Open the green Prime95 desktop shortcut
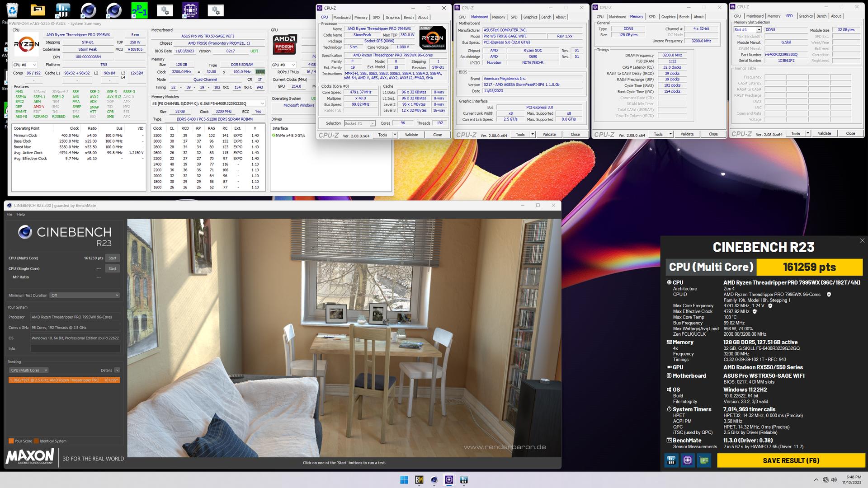868x488 pixels. pyautogui.click(x=140, y=9)
